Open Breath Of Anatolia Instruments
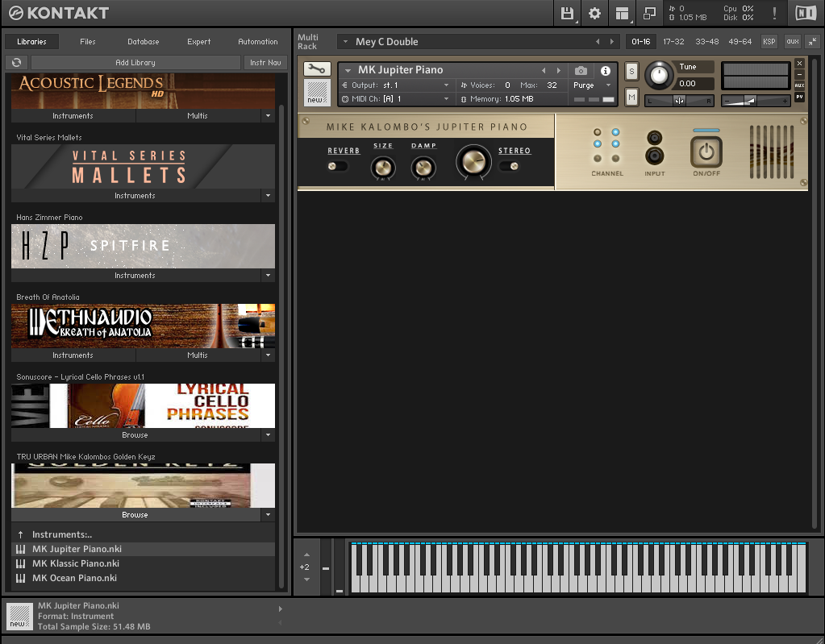Image resolution: width=825 pixels, height=644 pixels. click(x=73, y=355)
